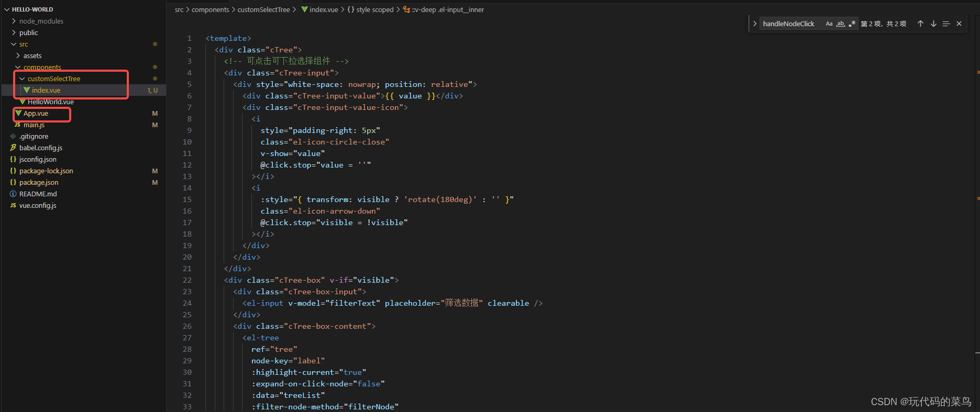The width and height of the screenshot is (980, 412).
Task: Close the find widget
Action: point(959,24)
